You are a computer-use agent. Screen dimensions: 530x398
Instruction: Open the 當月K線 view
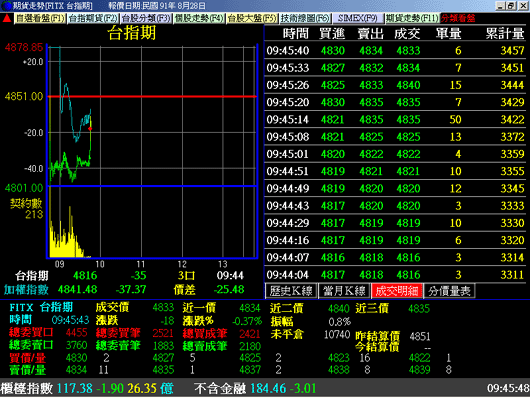click(x=344, y=291)
